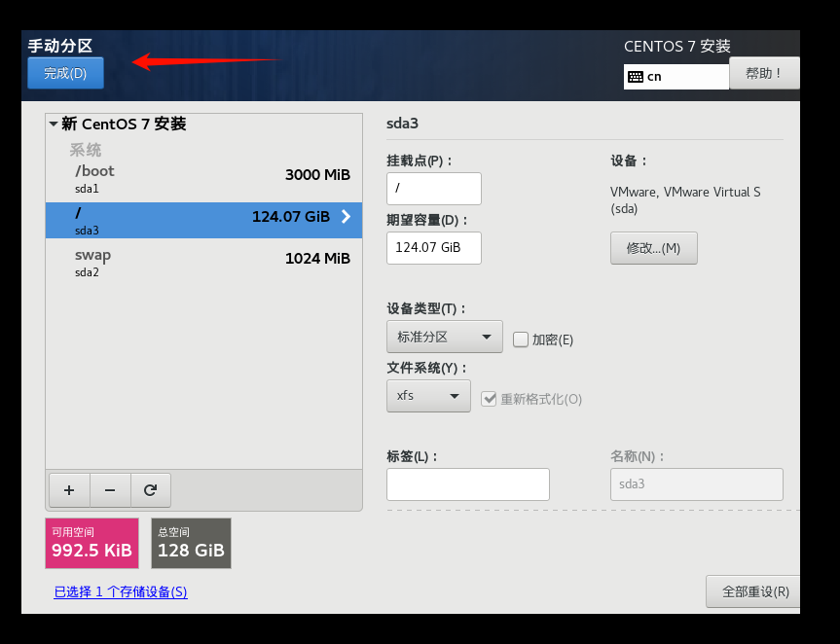This screenshot has width=840, height=644.
Task: Click the 挂载点 mount point field
Action: click(x=433, y=188)
